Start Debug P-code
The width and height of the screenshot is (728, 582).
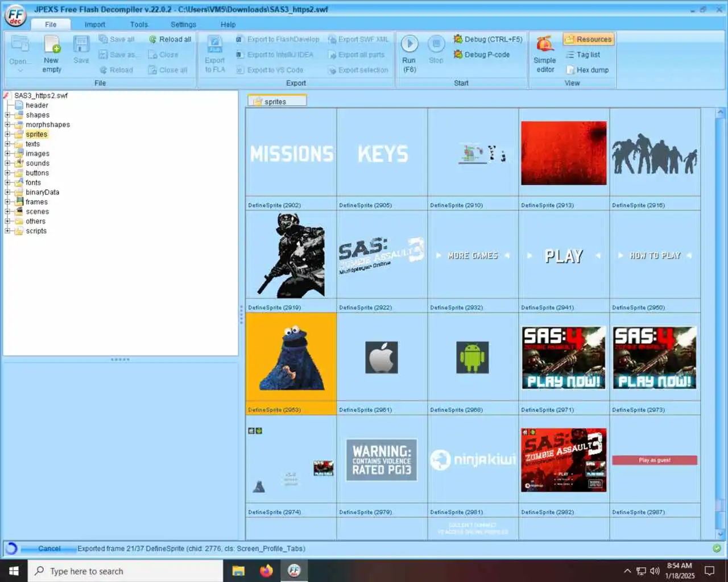tap(481, 55)
